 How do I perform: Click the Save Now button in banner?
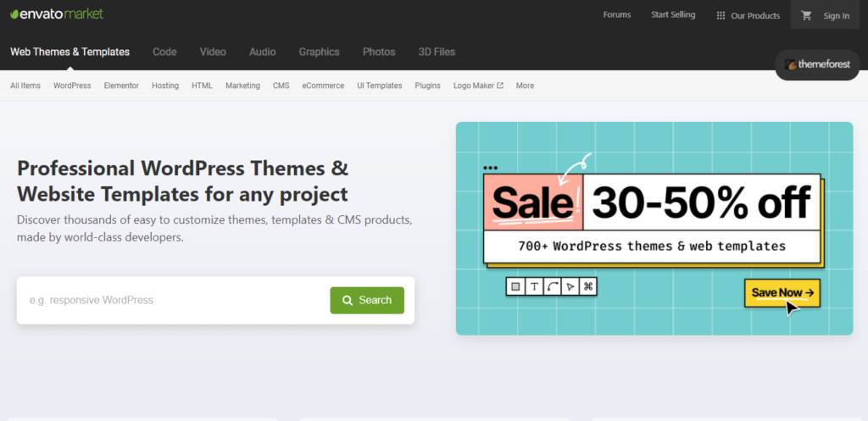point(782,292)
